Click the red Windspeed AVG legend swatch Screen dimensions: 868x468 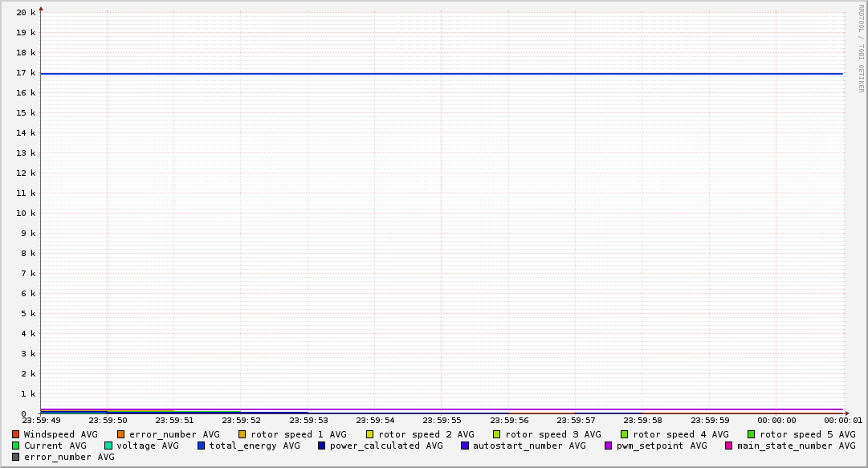pyautogui.click(x=15, y=434)
